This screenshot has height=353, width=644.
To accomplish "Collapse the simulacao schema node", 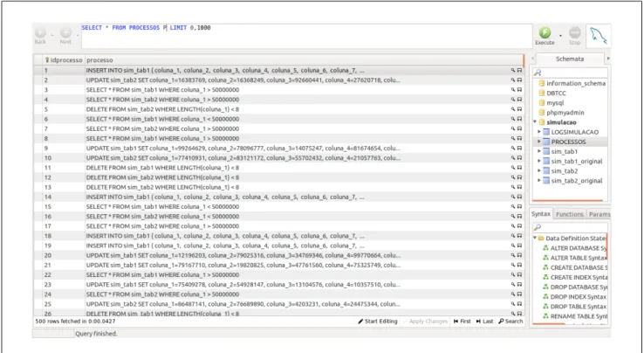I will point(535,122).
